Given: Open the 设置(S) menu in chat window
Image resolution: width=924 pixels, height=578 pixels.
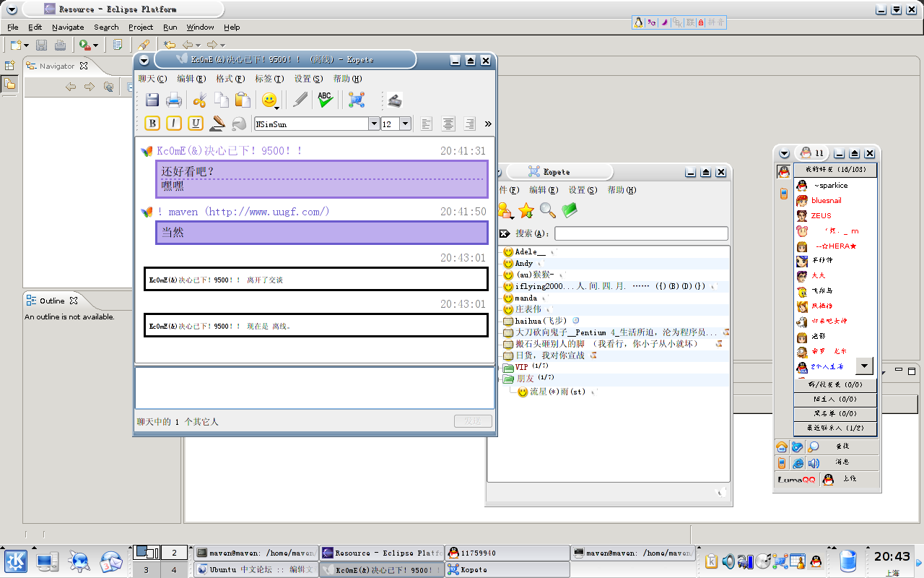Looking at the screenshot, I should (308, 79).
